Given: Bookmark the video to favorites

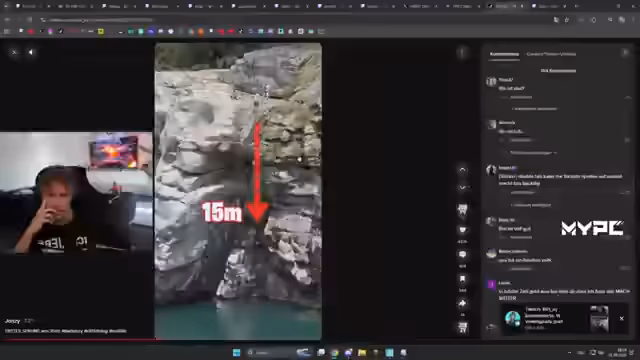Looking at the screenshot, I should pyautogui.click(x=462, y=279).
